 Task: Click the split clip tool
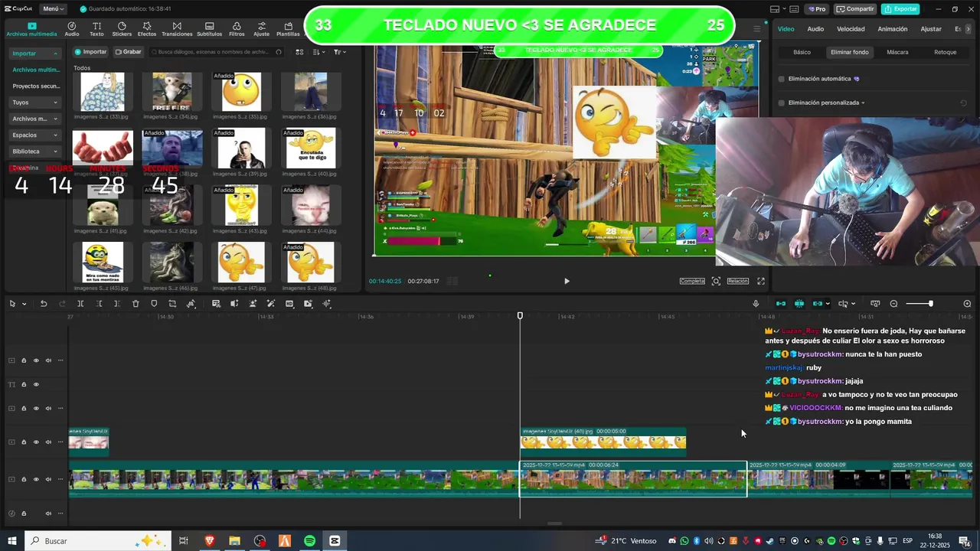pos(80,304)
